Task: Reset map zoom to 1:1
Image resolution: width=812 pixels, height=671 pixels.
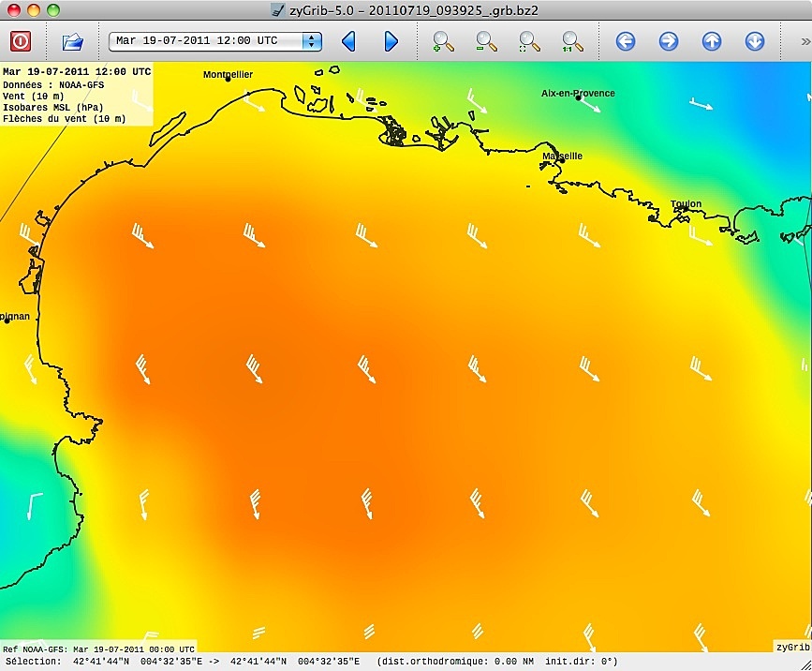Action: pyautogui.click(x=572, y=41)
